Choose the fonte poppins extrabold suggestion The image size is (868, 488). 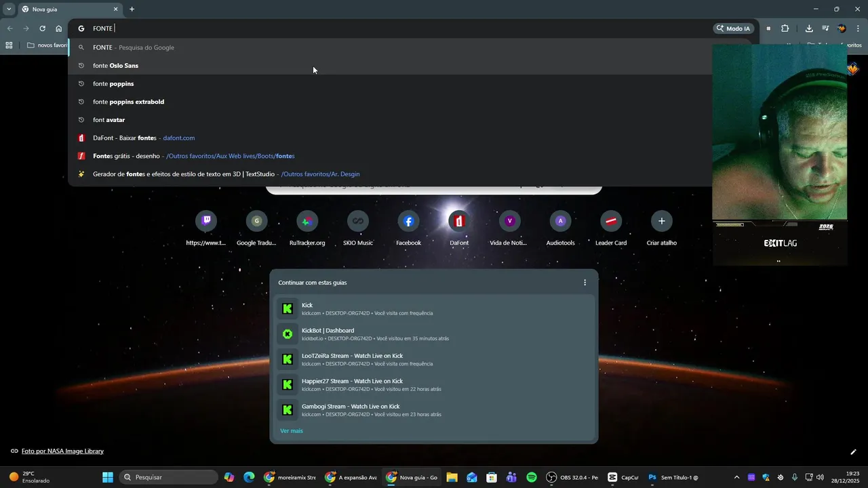coord(390,102)
